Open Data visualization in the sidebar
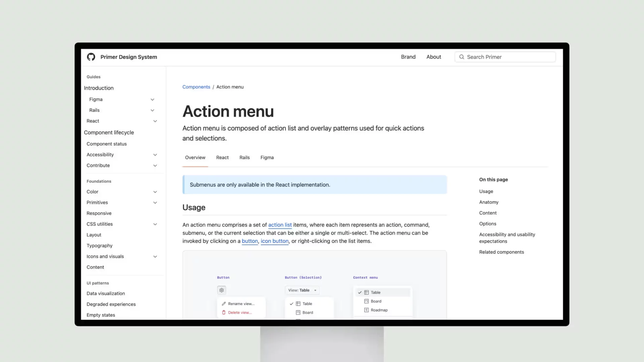 tap(106, 293)
